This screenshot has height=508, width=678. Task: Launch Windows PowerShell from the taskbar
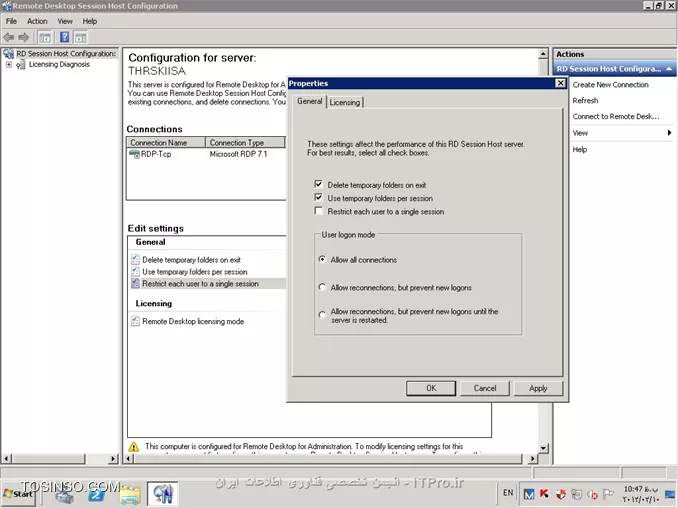[x=96, y=494]
